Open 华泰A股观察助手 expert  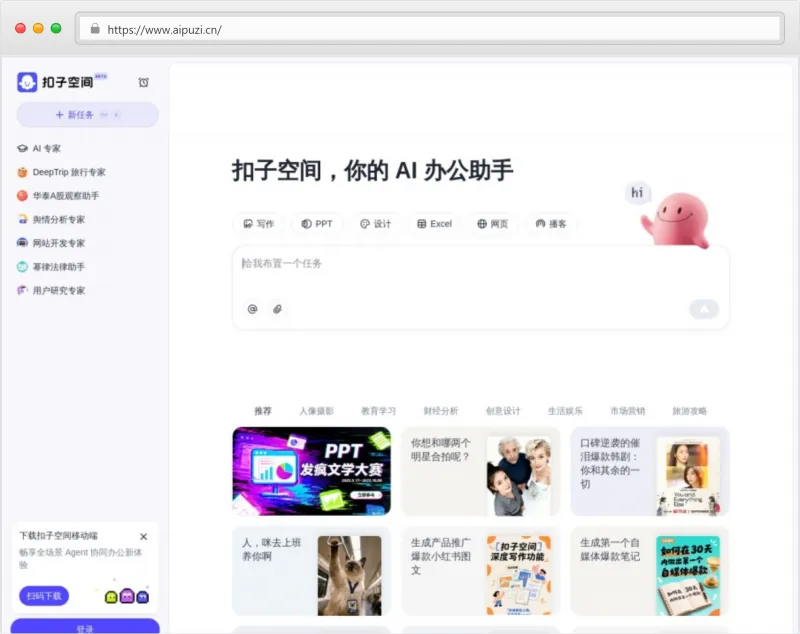pos(65,196)
